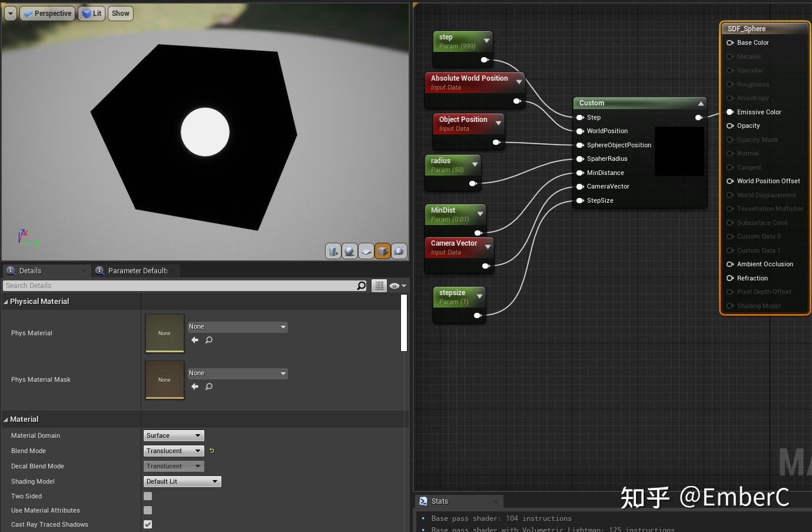Collapse the Custom node with the triangle
This screenshot has height=532, width=812.
click(x=700, y=103)
